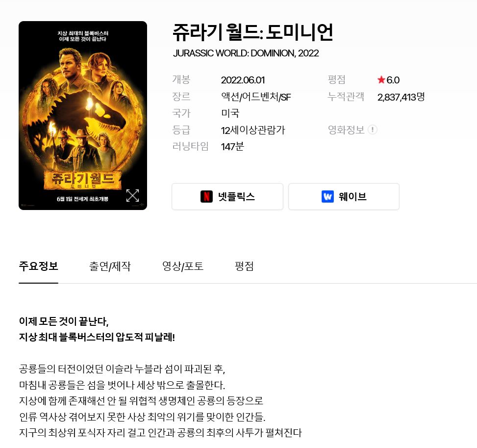The image size is (477, 448).
Task: Click the 2,837,413명 audience count
Action: tap(401, 97)
